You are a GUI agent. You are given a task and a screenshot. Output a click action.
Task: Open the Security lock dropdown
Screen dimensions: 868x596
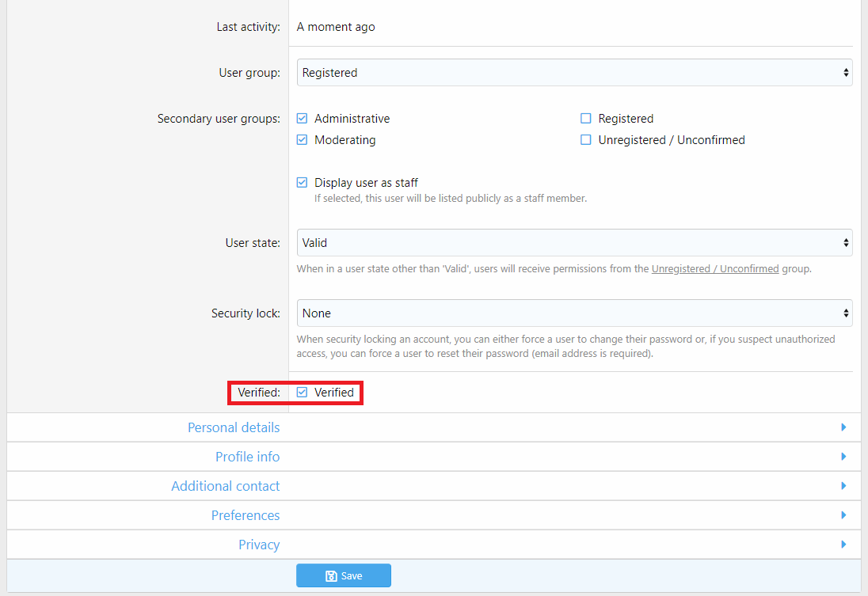tap(574, 313)
